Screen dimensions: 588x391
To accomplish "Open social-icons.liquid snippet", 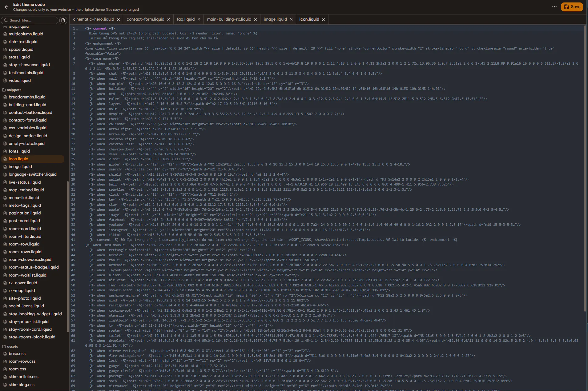I will pos(26,306).
